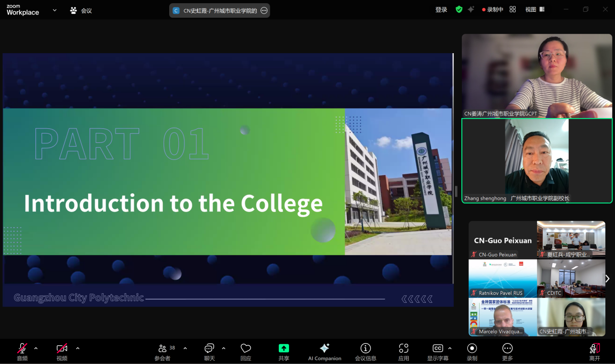
Task: Click the muted mic icon on Ratnikov Pavel RUS
Action: (x=474, y=293)
